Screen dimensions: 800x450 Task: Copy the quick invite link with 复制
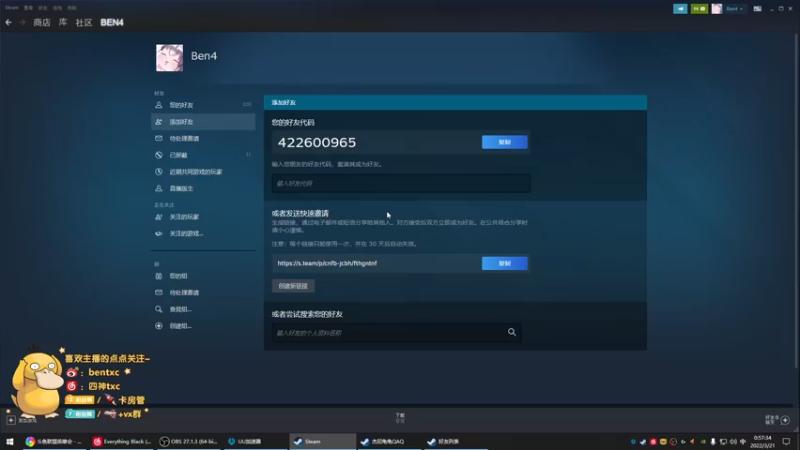(505, 263)
